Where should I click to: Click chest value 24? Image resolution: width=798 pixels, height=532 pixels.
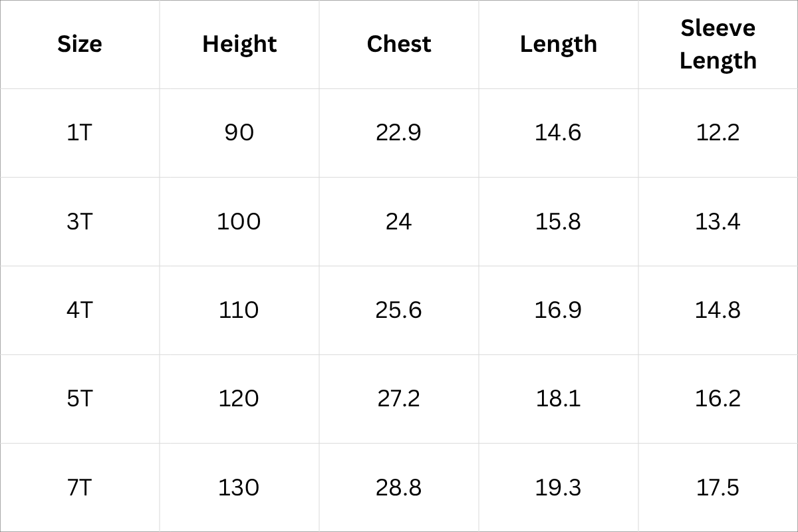point(399,221)
